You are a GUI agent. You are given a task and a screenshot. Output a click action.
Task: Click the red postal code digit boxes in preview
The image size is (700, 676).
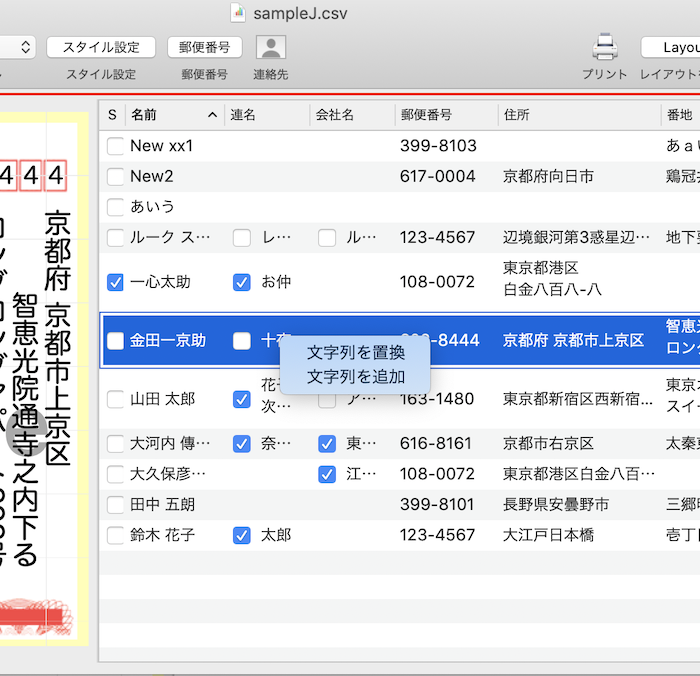click(x=33, y=176)
